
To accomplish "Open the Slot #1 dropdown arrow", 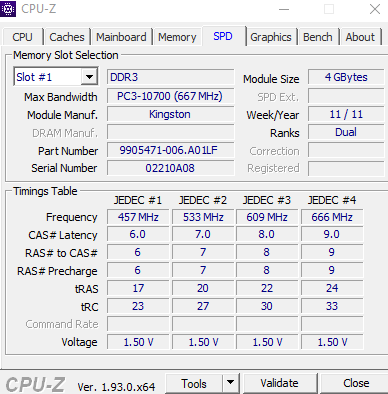I will tap(89, 77).
